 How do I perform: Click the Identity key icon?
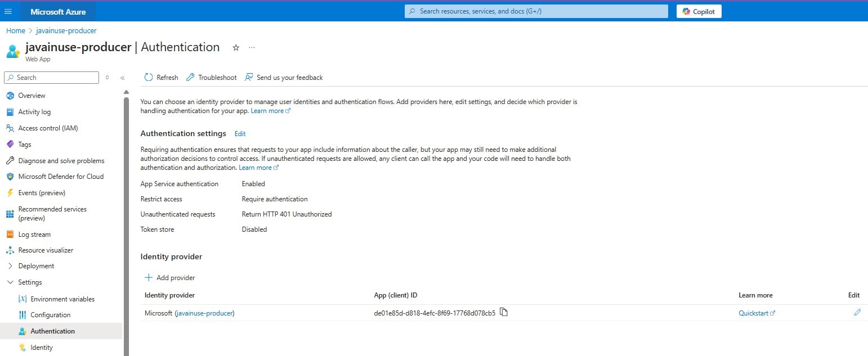23,348
